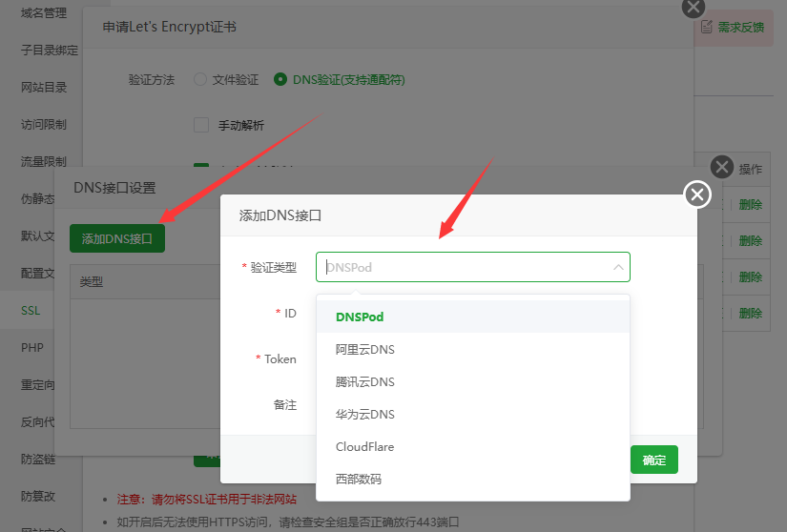Open 防篡改 sidebar item
The image size is (787, 532).
37,497
